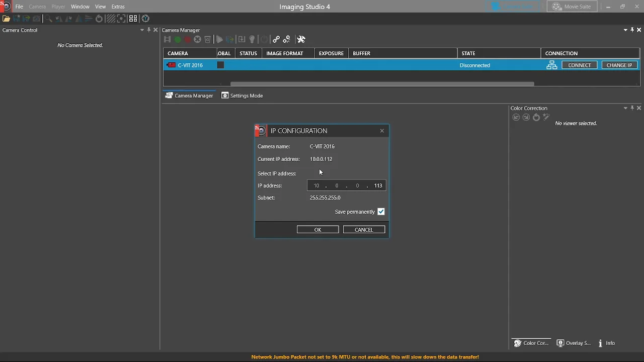Click the C-VIT 2016 red camera icon
Image resolution: width=644 pixels, height=362 pixels.
pos(172,65)
